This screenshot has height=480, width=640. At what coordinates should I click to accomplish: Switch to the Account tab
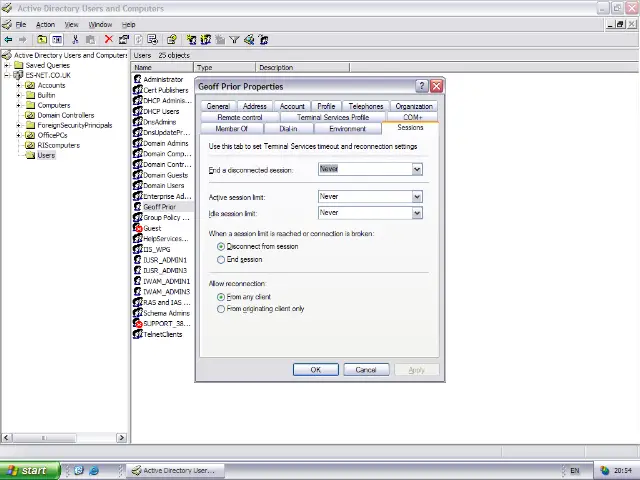[292, 106]
